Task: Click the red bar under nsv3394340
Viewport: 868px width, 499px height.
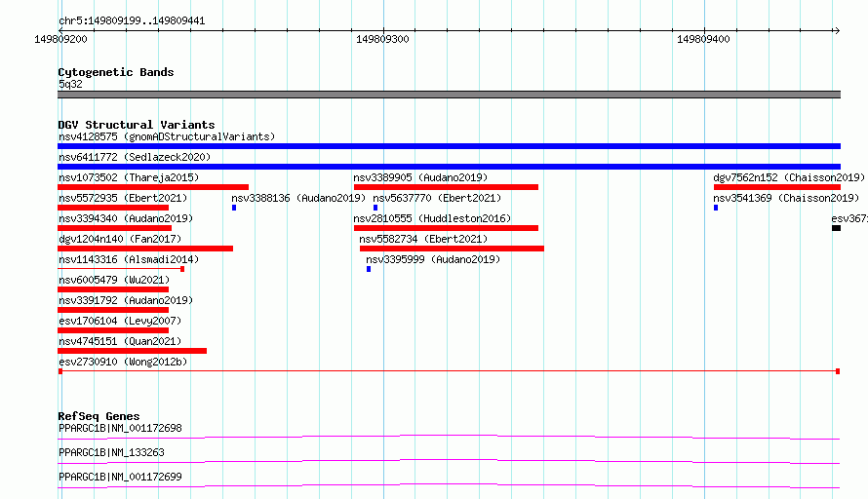Action: coord(114,228)
